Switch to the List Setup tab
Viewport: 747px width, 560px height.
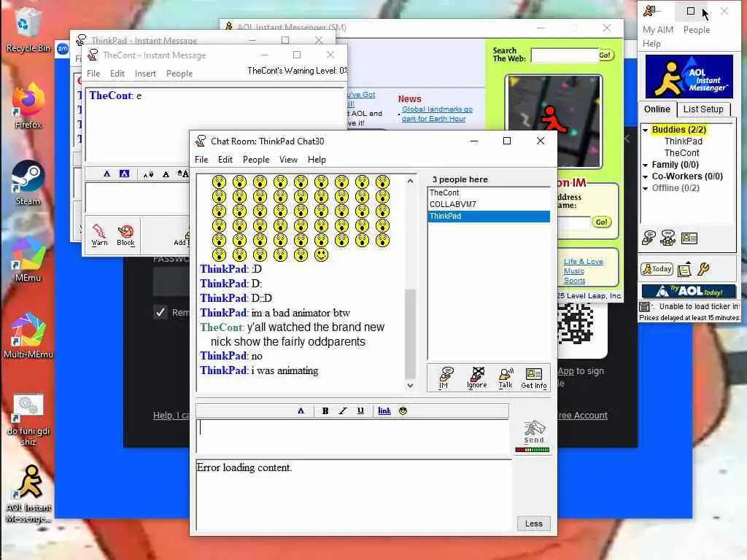pos(703,109)
